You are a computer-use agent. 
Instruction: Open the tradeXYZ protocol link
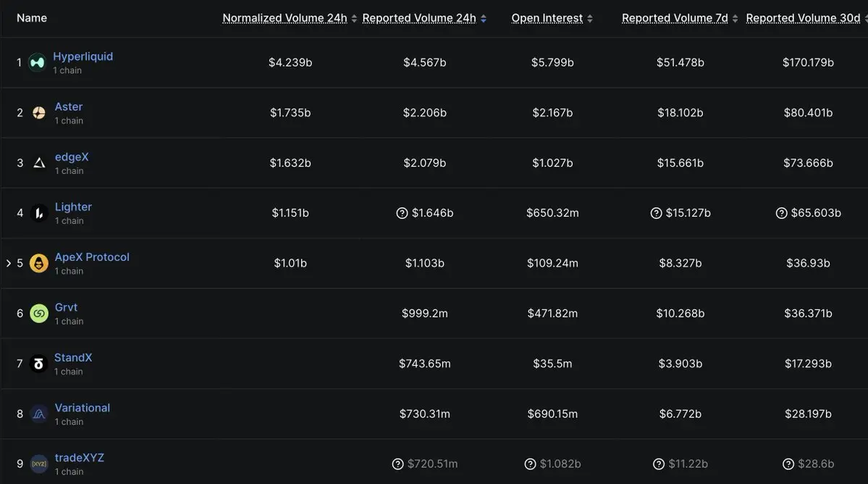click(80, 458)
